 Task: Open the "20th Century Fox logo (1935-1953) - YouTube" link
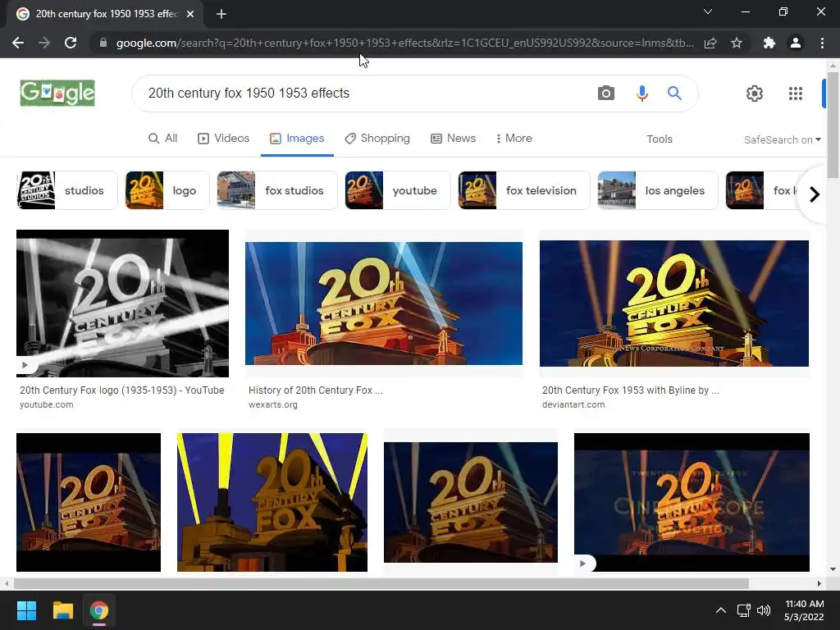[x=122, y=390]
